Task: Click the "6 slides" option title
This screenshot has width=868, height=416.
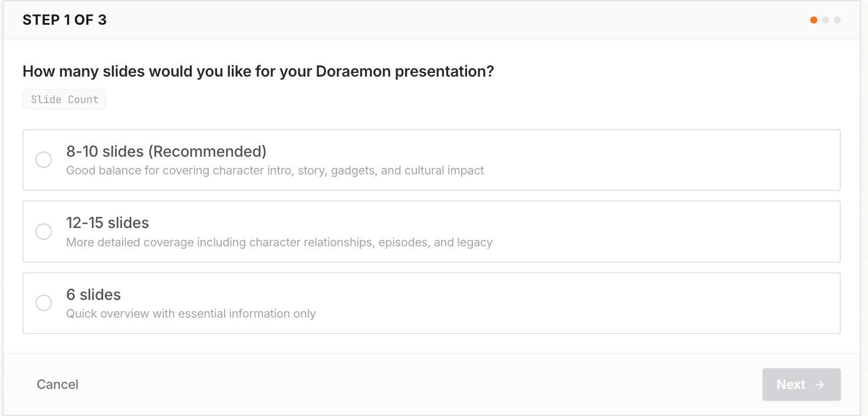Action: pos(93,295)
